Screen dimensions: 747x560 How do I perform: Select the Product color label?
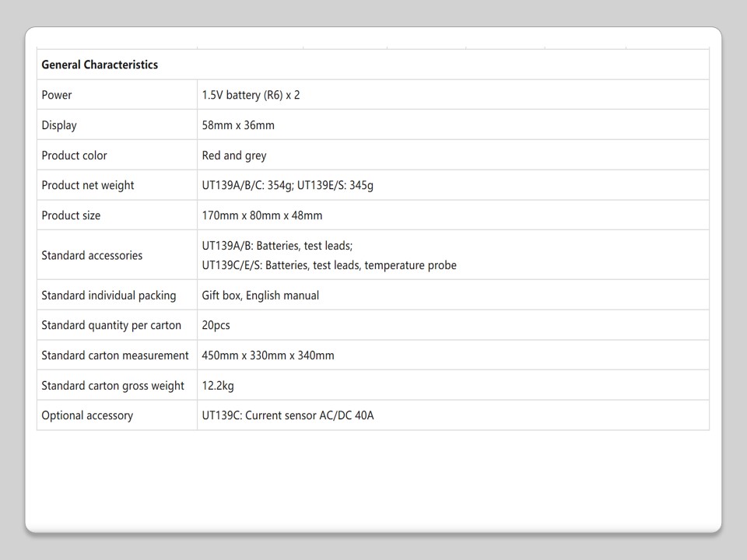pyautogui.click(x=75, y=156)
